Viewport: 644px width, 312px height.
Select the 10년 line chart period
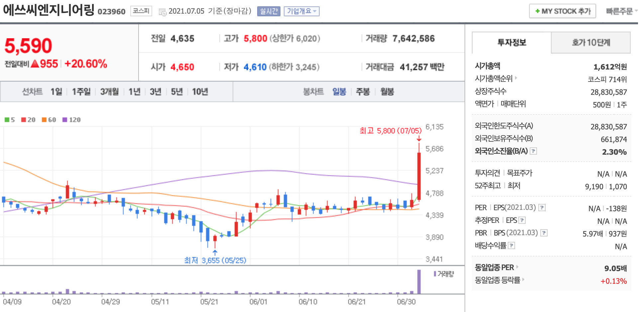tap(200, 91)
